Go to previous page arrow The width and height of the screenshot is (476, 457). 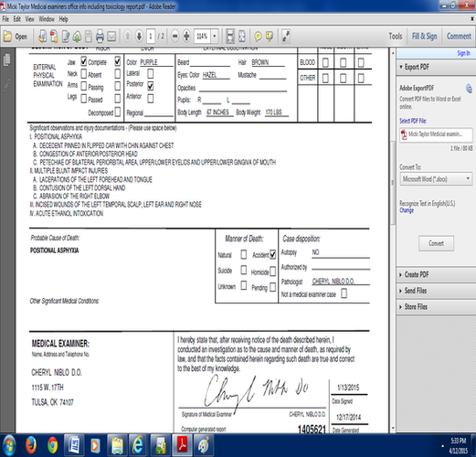[x=128, y=37]
